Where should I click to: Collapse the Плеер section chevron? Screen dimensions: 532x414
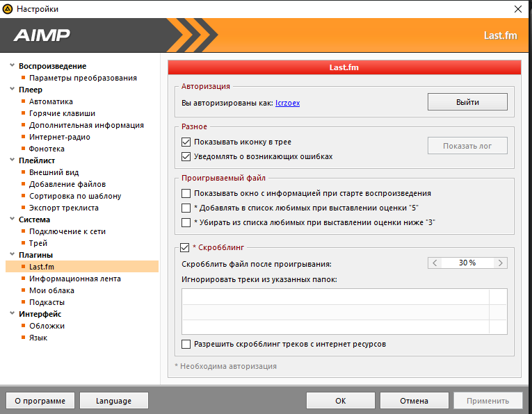pos(11,90)
